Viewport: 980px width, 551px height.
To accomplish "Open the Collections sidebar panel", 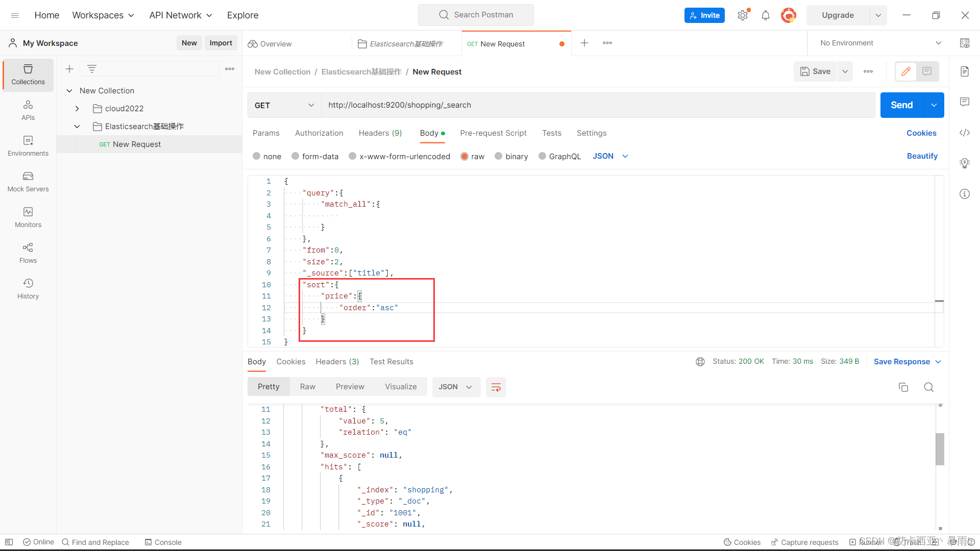I will 28,74.
